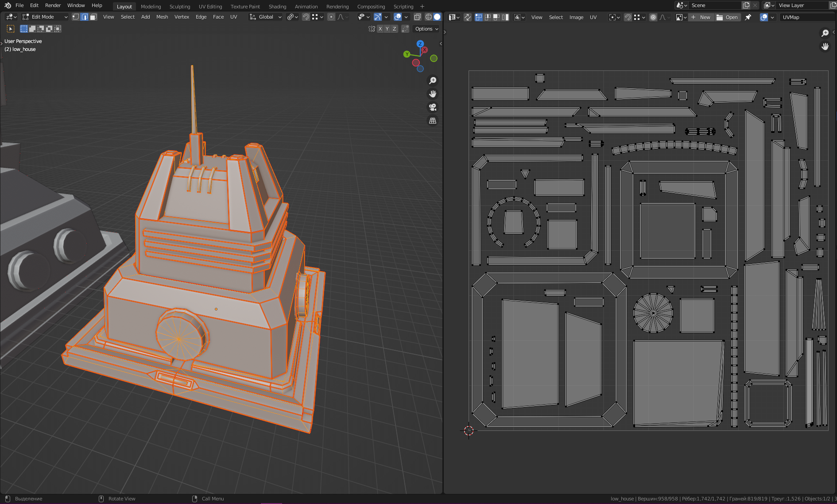Open the Edit Mode dropdown

click(x=45, y=17)
